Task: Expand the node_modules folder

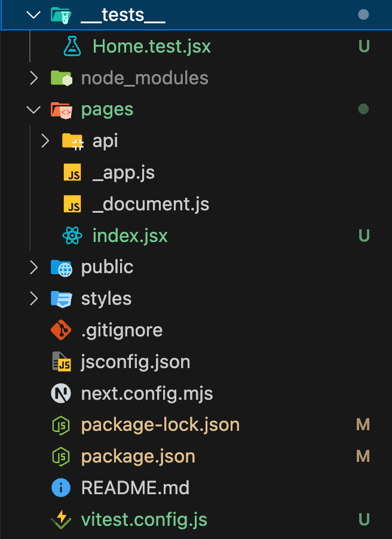Action: [33, 78]
